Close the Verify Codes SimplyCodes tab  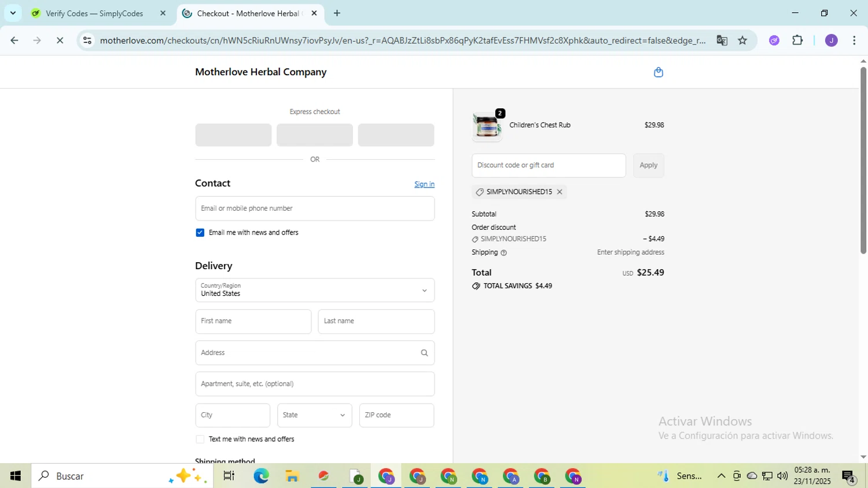pyautogui.click(x=163, y=13)
